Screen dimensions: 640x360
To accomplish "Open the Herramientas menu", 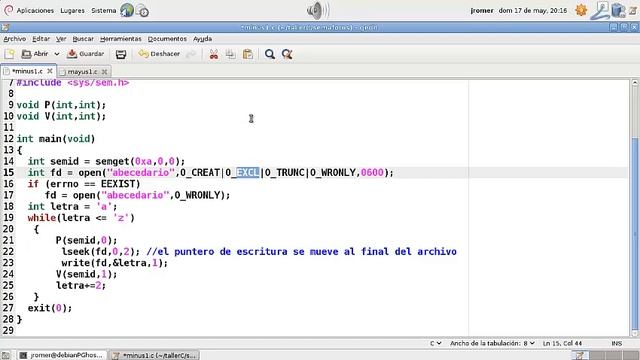I will point(121,39).
